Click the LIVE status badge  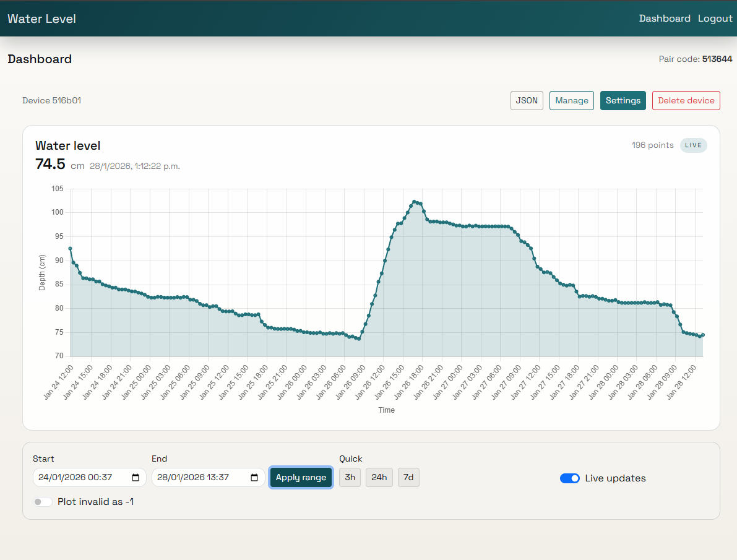click(x=693, y=145)
